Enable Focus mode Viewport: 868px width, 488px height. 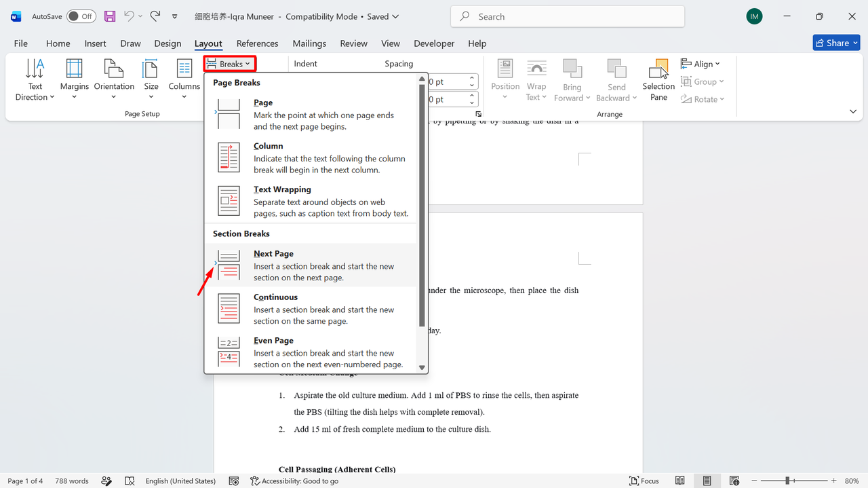(644, 481)
